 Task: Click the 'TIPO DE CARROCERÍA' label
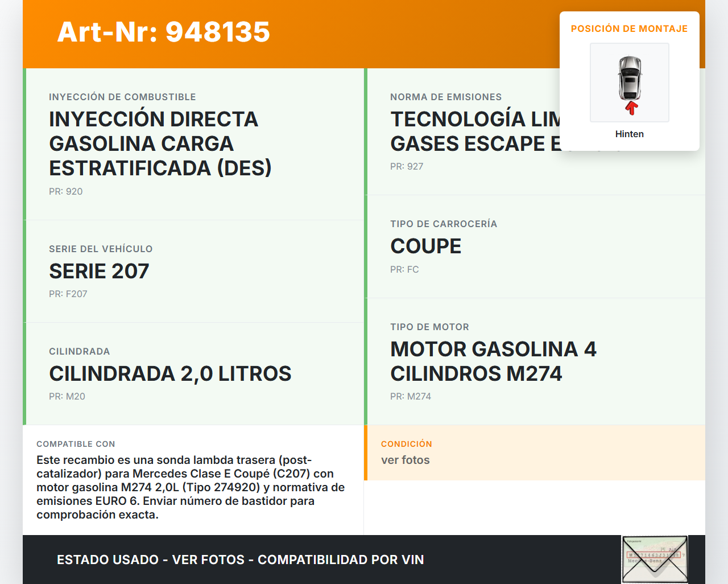(x=444, y=224)
